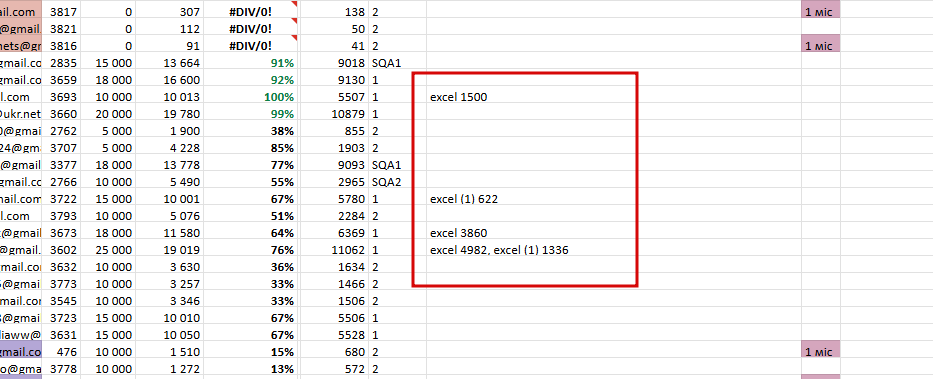
Task: Select the value 680
Action: point(334,352)
